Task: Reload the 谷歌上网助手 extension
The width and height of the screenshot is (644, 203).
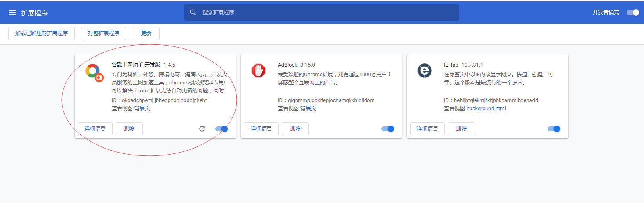Action: point(202,129)
